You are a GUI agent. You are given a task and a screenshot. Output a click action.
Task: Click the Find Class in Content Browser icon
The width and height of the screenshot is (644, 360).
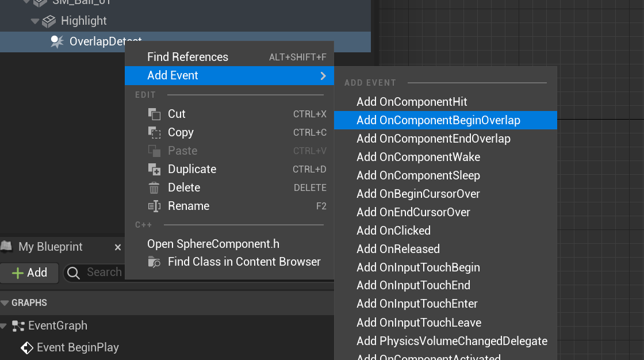pyautogui.click(x=154, y=262)
